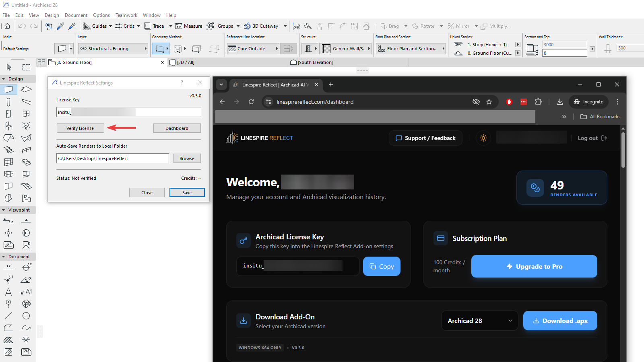Screen dimensions: 644x362
Task: Collapse the Viewpoint toolbox section
Action: click(4, 210)
